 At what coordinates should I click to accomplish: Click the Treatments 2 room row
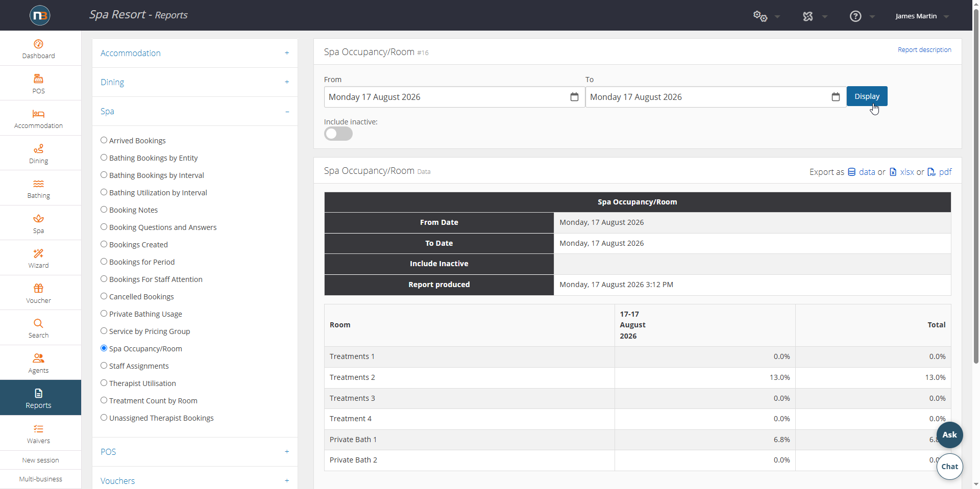click(638, 377)
